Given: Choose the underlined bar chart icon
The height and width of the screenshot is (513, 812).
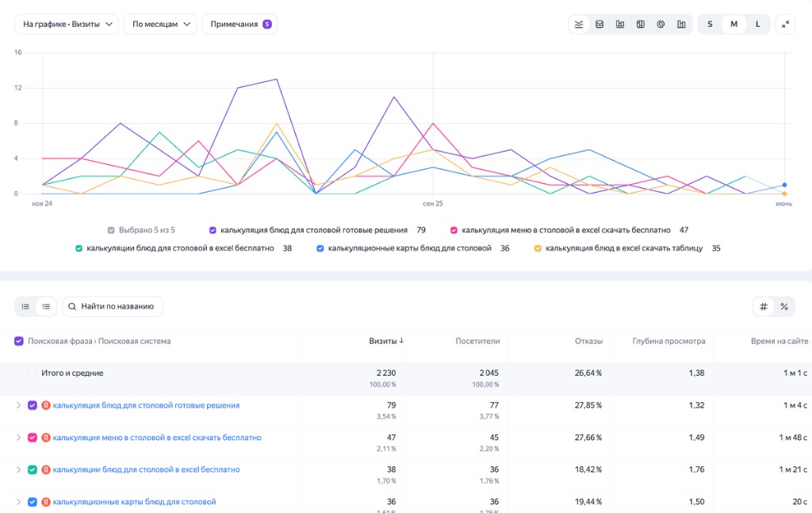Looking at the screenshot, I should 620,25.
